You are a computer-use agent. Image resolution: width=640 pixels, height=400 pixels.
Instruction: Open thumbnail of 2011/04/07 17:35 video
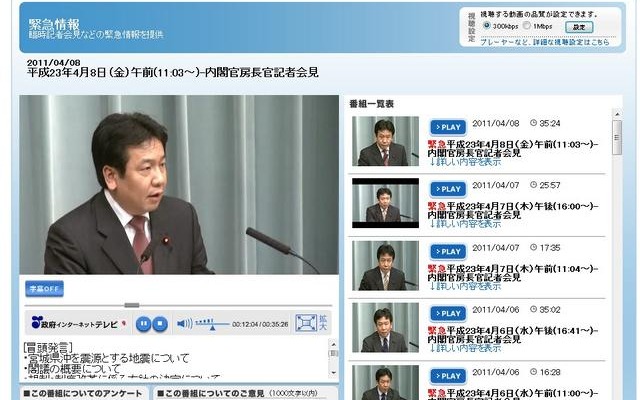[x=385, y=266]
